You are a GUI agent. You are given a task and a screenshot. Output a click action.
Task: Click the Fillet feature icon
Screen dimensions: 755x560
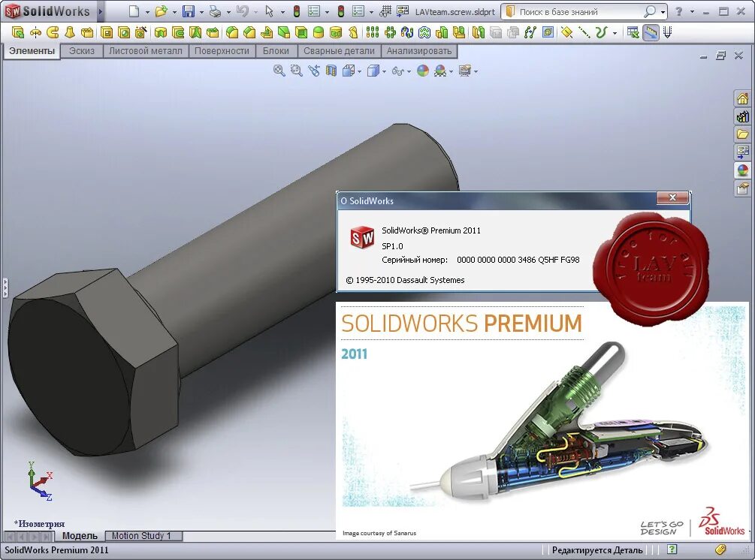tap(232, 32)
